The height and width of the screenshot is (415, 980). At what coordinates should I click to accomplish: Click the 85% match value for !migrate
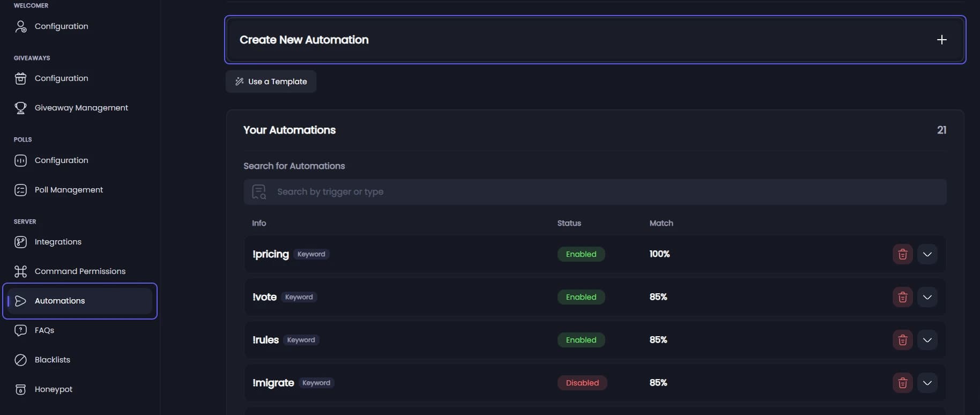(658, 383)
